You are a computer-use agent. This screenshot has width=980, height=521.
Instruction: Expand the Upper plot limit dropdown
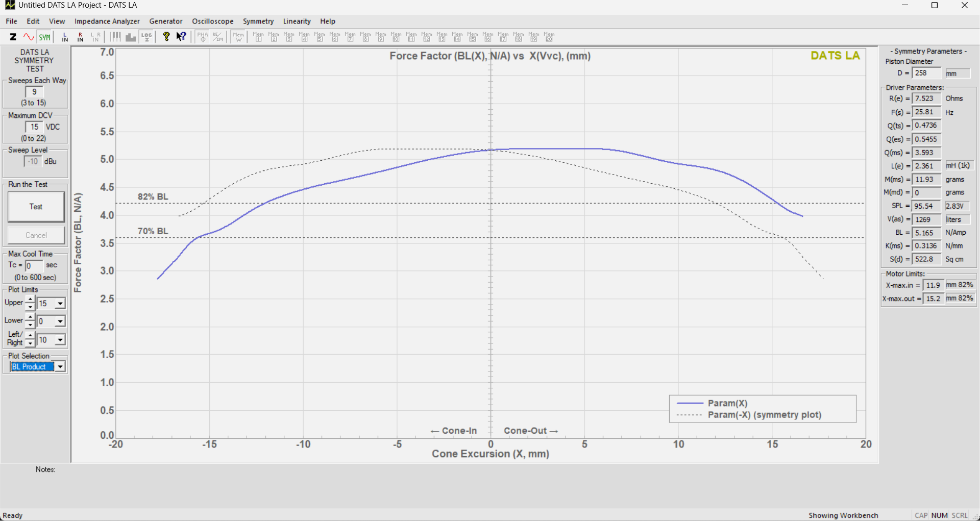click(x=60, y=304)
